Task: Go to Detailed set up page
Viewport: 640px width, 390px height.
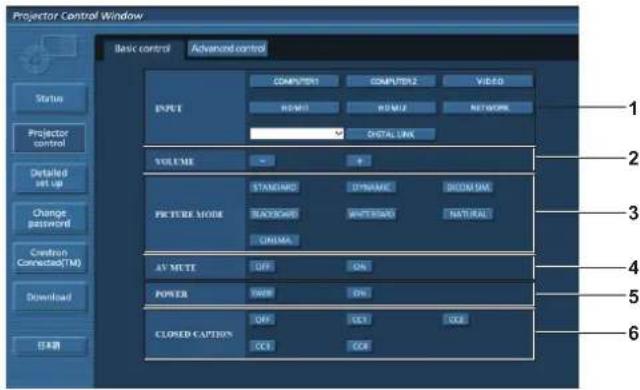Action: tap(49, 178)
